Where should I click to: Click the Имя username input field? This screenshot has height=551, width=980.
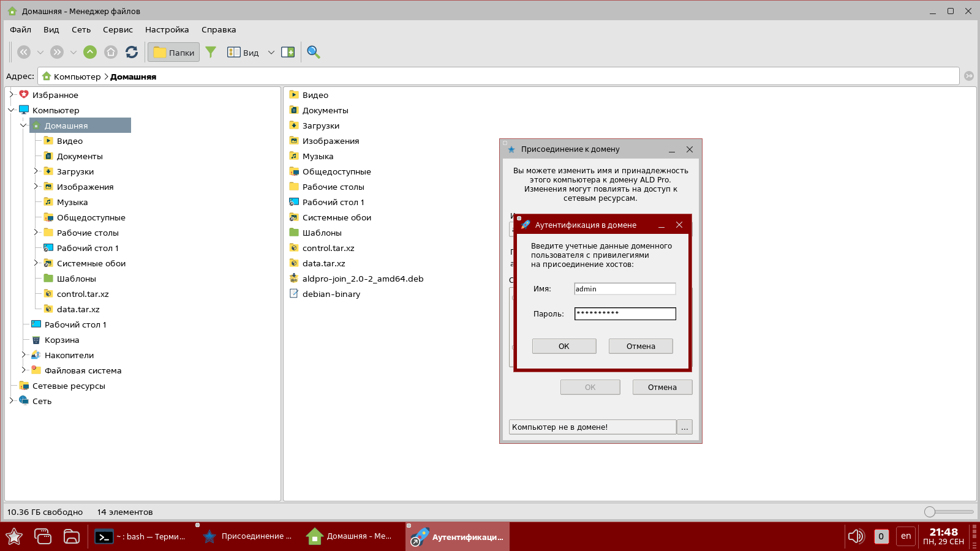[x=624, y=289]
